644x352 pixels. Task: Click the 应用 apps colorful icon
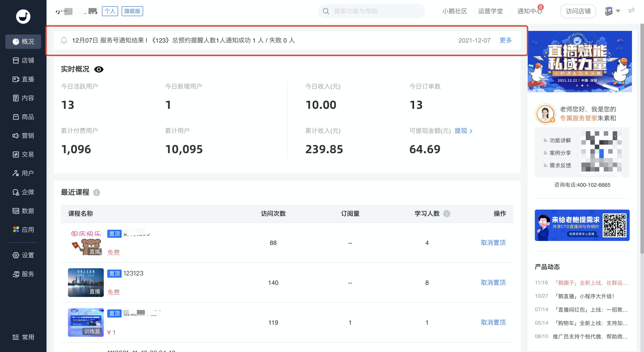pyautogui.click(x=16, y=230)
